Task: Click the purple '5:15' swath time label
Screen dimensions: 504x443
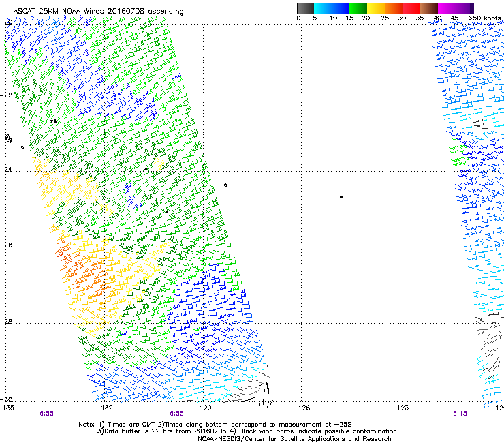Action: point(460,414)
